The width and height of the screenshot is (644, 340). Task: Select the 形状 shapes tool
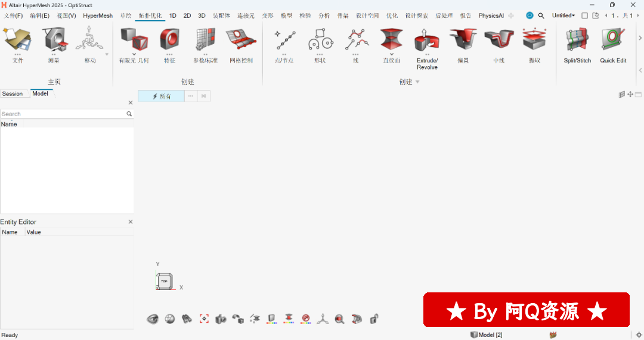[x=320, y=40]
